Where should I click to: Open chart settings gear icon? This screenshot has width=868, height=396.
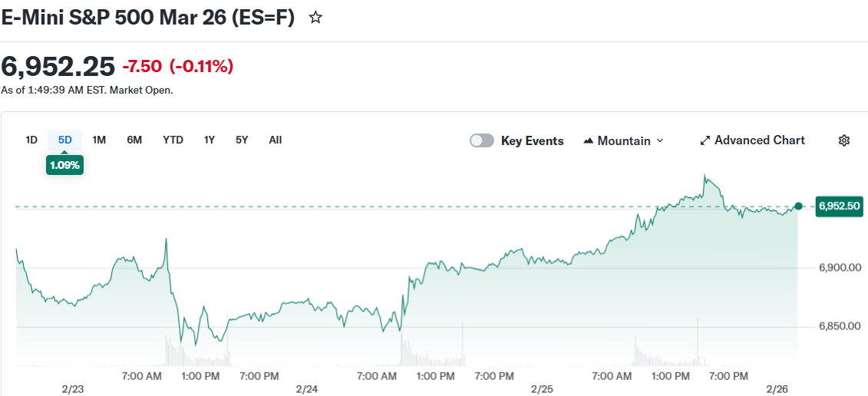tap(843, 140)
